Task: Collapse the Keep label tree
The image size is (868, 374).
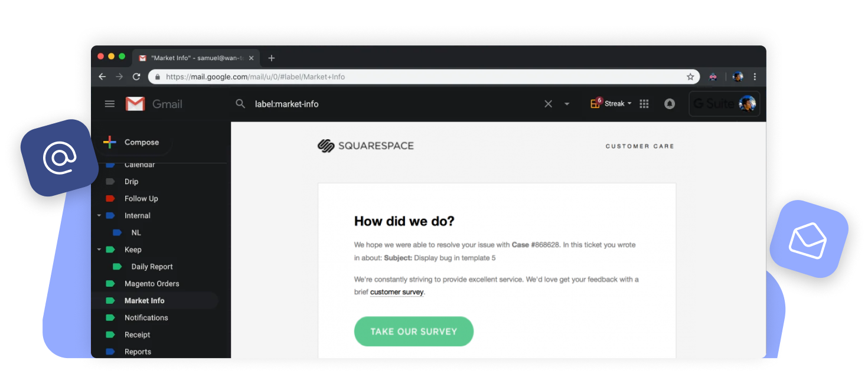Action: click(99, 250)
